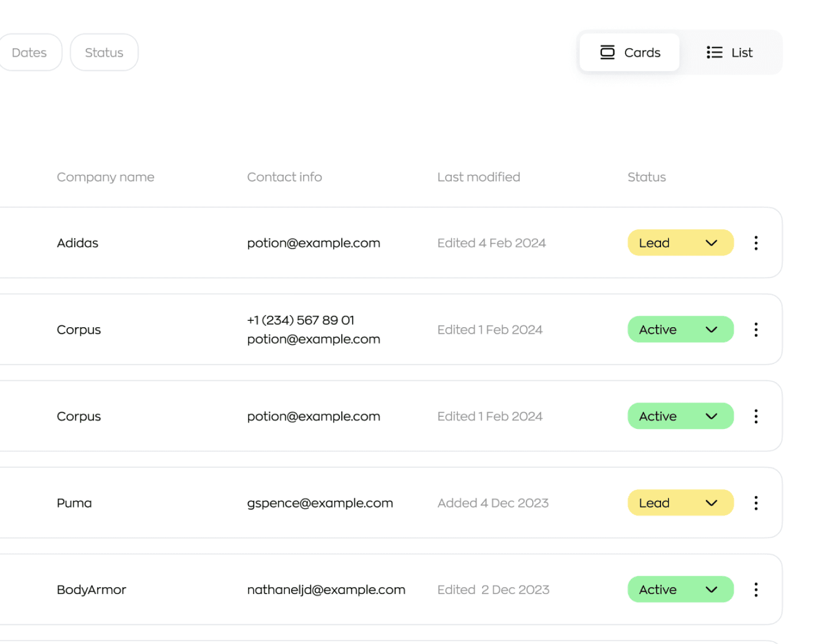
Task: Show more actions for the BodyArmor row
Action: [x=756, y=589]
